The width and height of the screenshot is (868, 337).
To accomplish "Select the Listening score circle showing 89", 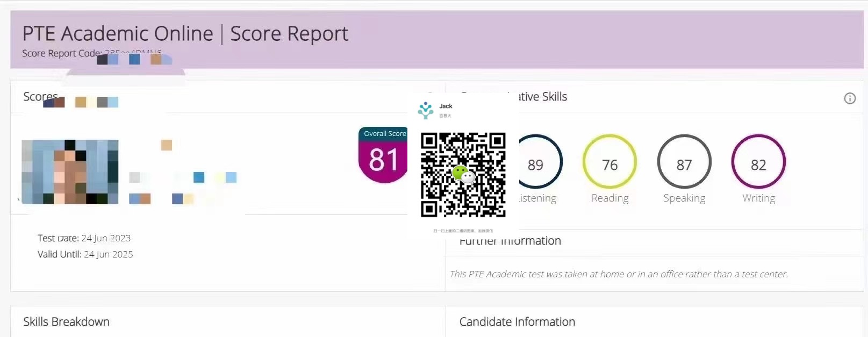I will click(540, 162).
